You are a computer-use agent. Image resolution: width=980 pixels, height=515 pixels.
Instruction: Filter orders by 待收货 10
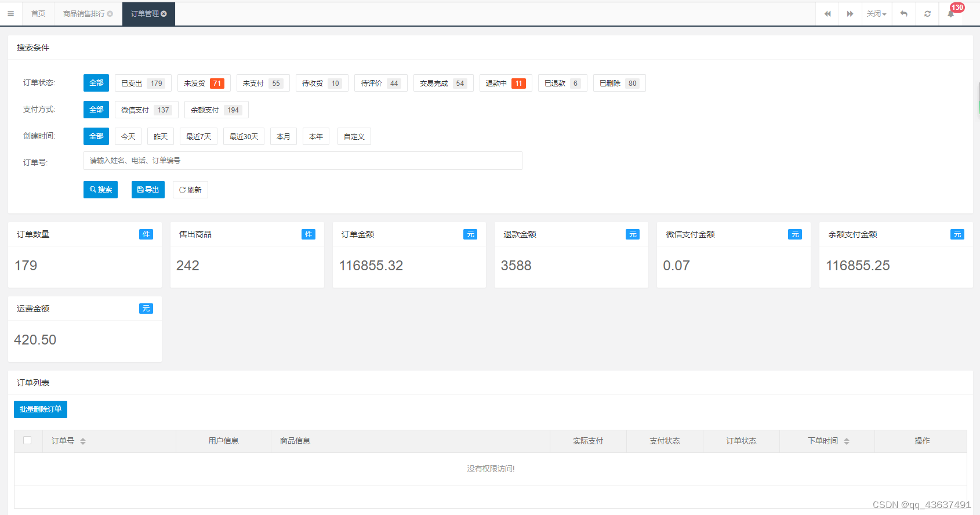(322, 83)
